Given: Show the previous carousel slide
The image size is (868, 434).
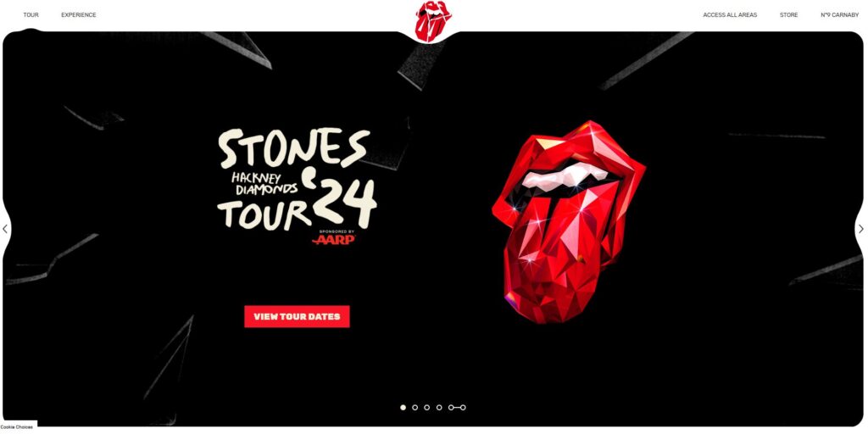Looking at the screenshot, I should [5, 229].
